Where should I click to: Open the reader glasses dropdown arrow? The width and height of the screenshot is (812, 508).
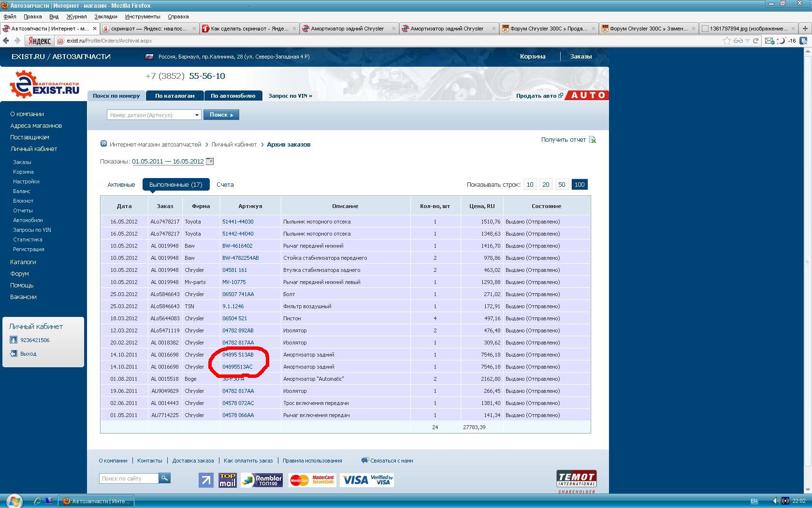[x=747, y=41]
